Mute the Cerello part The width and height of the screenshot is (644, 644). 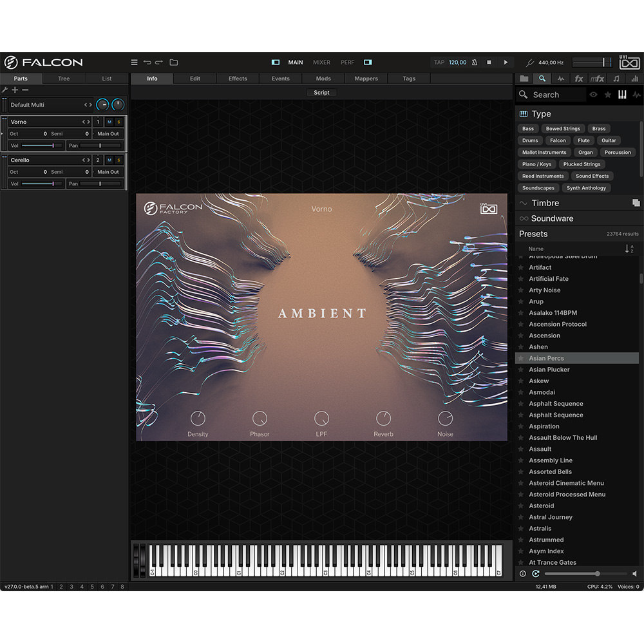[x=109, y=160]
